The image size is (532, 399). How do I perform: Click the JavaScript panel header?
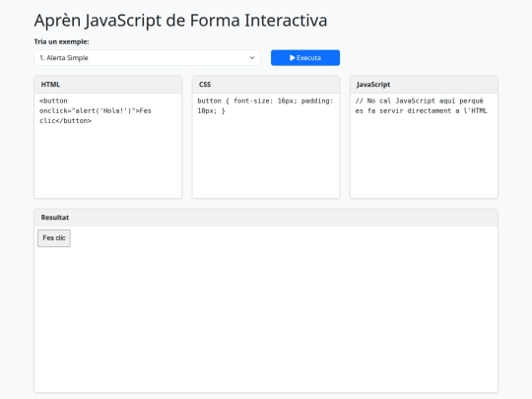[x=424, y=85]
